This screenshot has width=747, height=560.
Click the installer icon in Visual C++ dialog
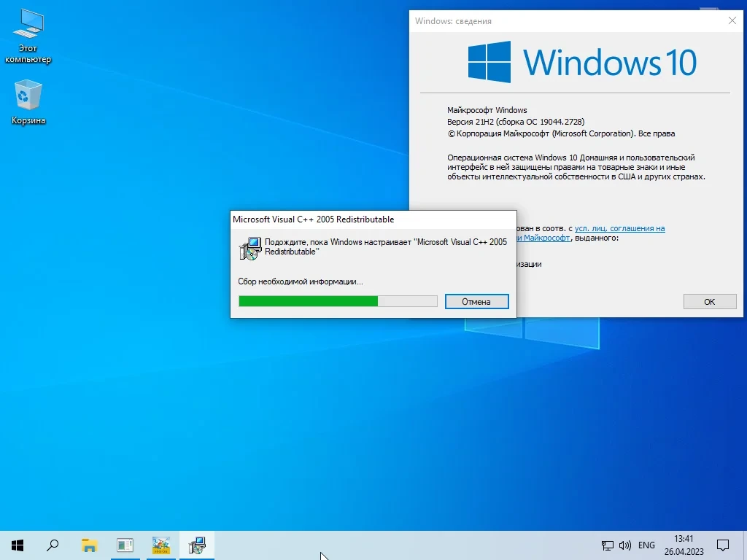[x=250, y=248]
